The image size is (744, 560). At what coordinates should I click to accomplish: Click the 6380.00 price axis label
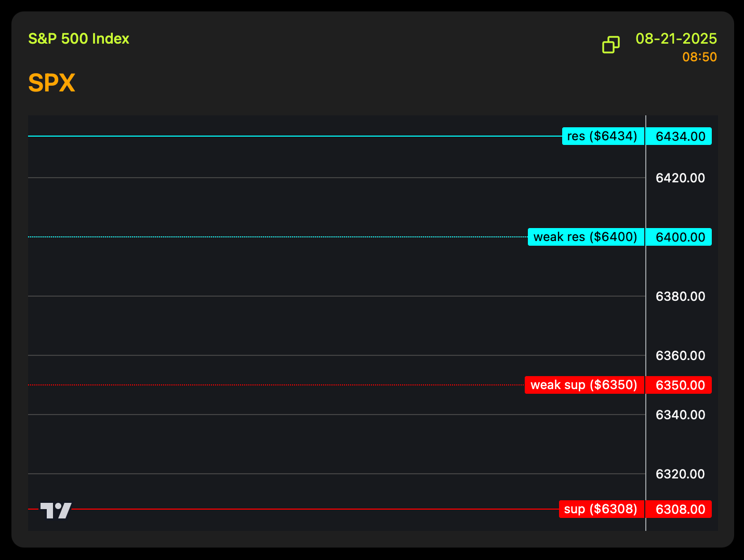[680, 297]
